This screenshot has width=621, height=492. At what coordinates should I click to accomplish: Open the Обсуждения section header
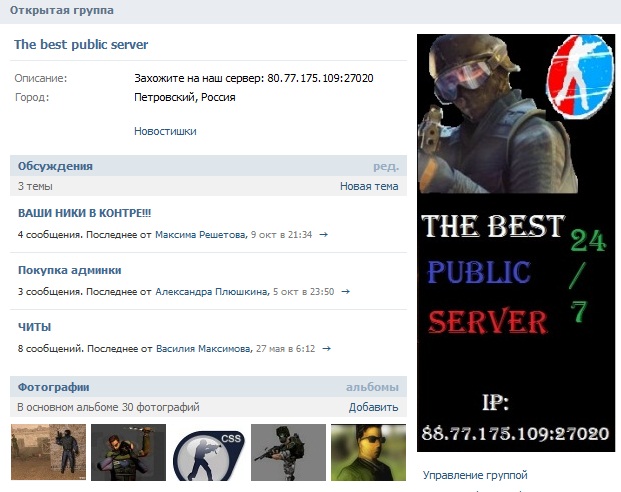(55, 166)
